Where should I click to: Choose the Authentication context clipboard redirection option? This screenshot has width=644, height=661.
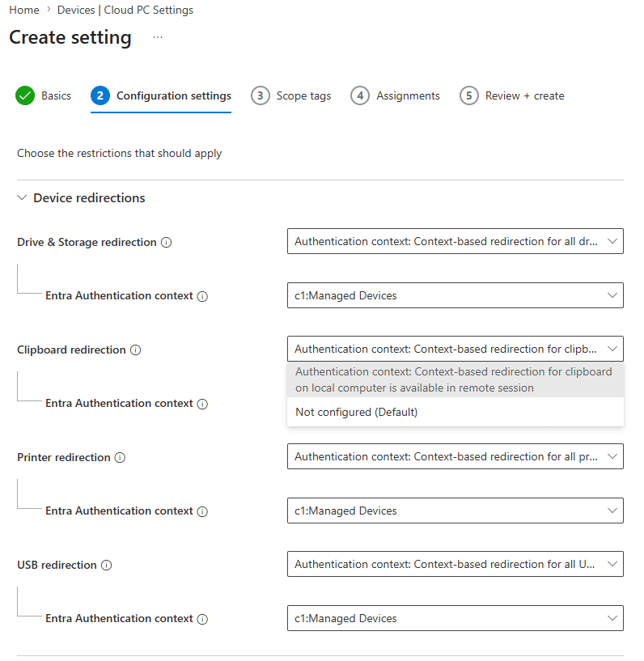click(455, 379)
